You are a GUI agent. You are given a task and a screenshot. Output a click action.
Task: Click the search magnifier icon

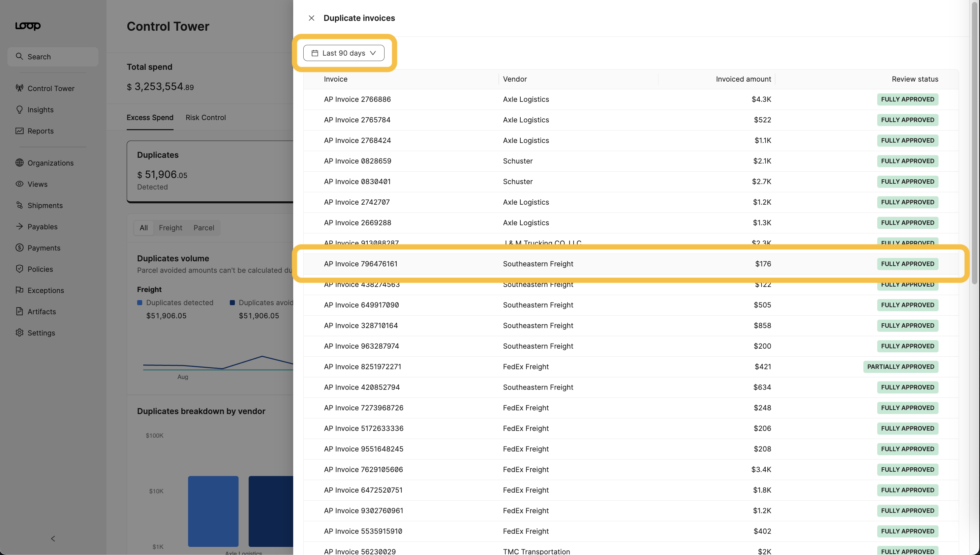pos(19,56)
